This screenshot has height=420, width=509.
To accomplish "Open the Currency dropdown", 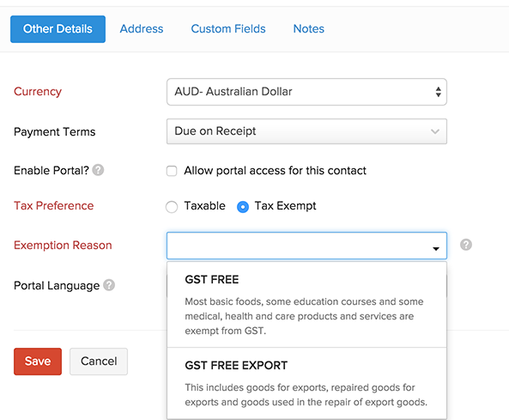I will click(x=306, y=92).
